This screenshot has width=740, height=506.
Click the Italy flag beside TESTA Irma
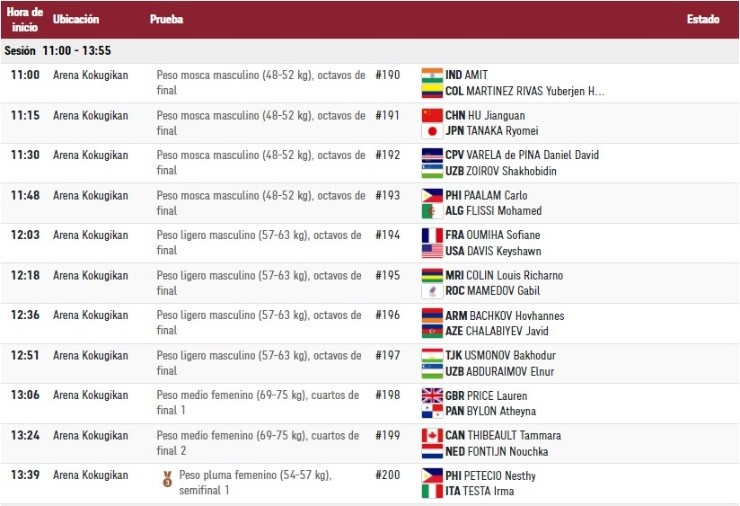[432, 491]
